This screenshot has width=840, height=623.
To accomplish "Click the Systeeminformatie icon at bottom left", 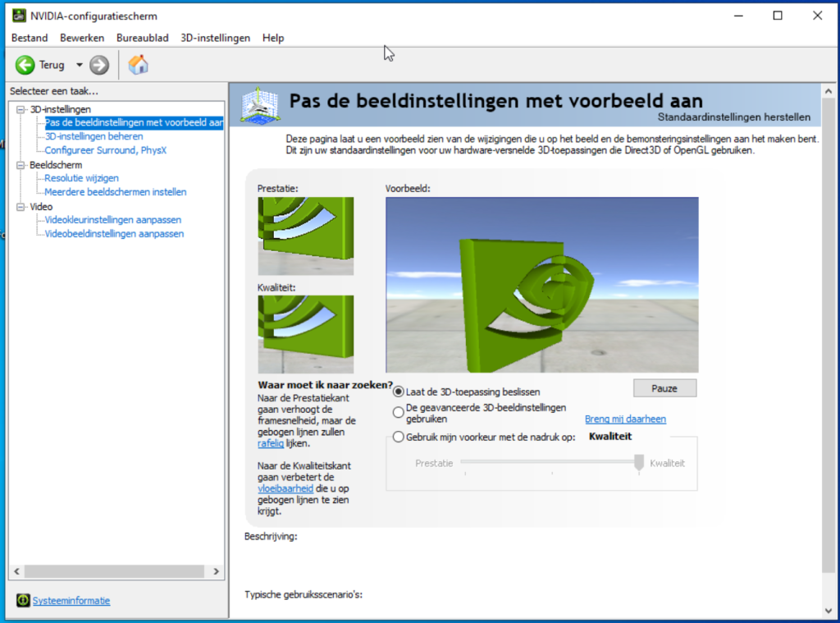I will [x=23, y=601].
